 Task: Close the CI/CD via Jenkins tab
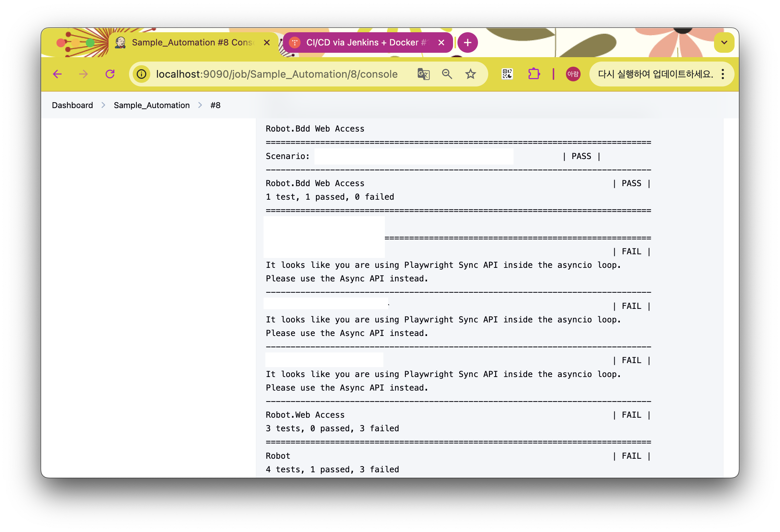(x=441, y=43)
